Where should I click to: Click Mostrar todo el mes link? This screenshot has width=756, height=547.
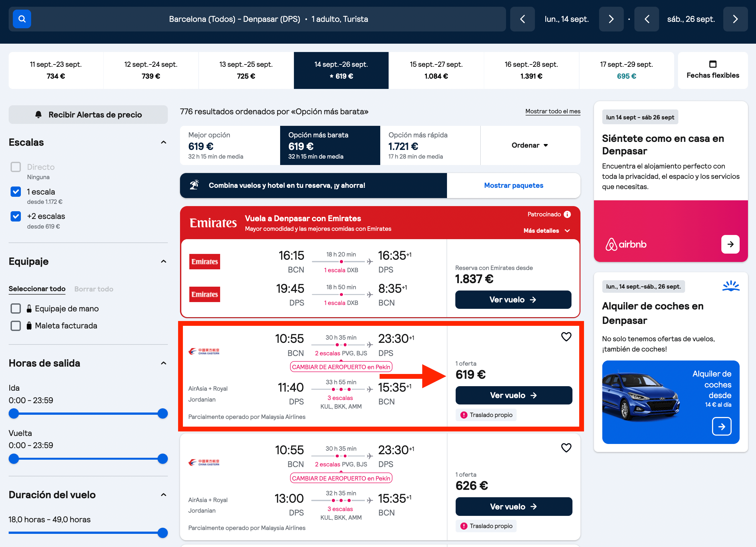click(553, 111)
